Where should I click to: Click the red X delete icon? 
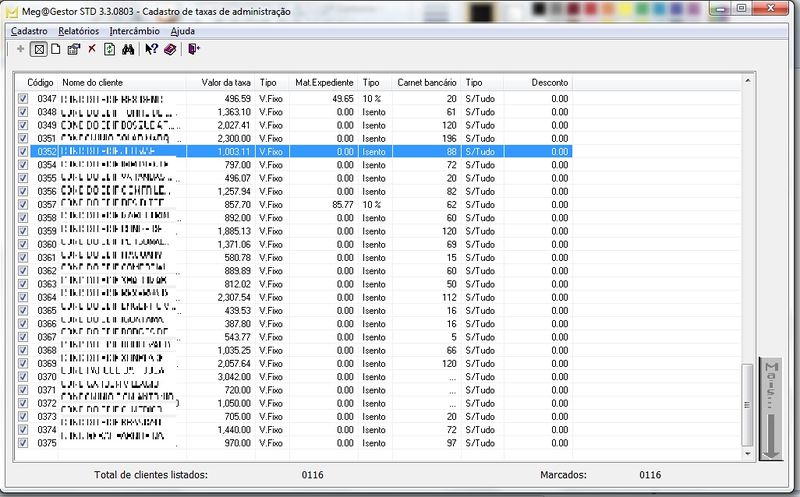pos(92,48)
